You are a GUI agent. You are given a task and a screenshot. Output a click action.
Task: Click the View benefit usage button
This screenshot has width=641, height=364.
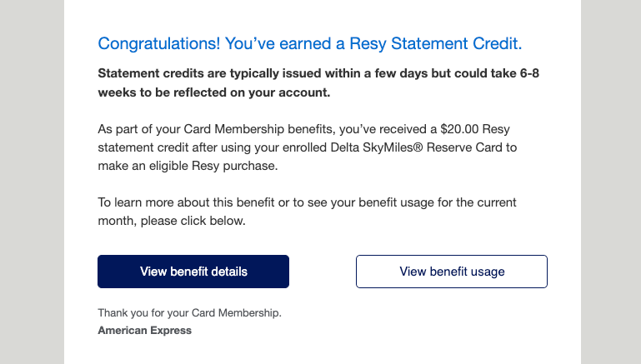coord(452,272)
